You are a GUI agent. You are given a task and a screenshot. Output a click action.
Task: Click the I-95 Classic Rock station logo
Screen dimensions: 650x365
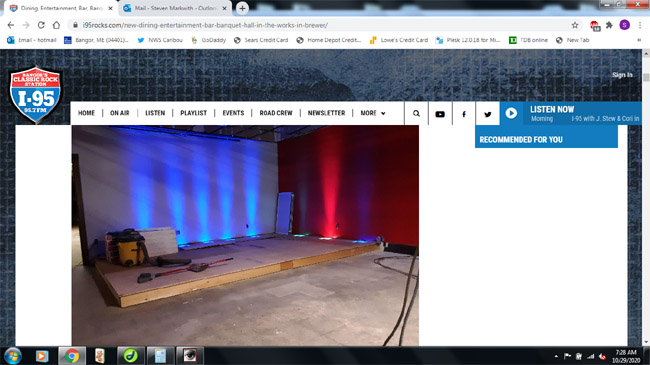(35, 95)
